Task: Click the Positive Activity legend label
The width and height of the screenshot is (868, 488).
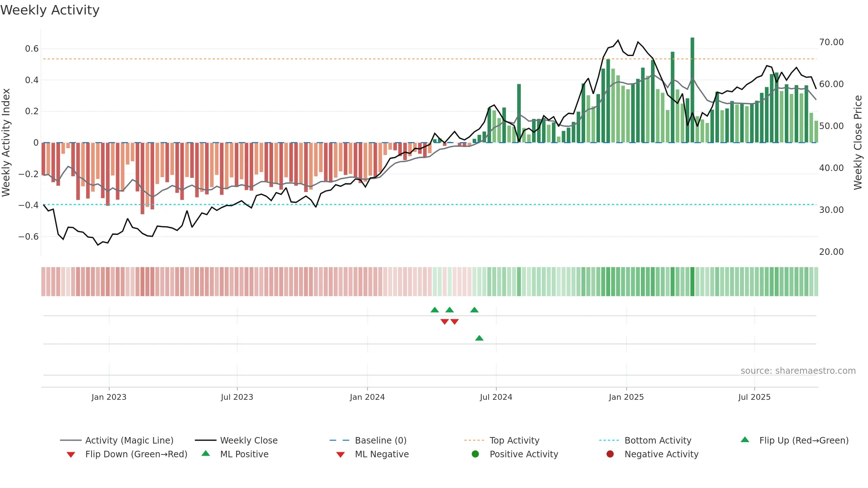Action: click(x=524, y=454)
